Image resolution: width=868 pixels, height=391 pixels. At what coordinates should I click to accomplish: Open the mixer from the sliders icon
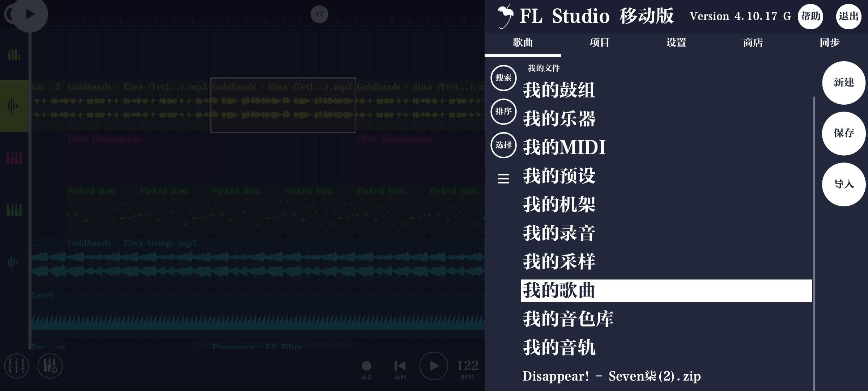click(17, 366)
